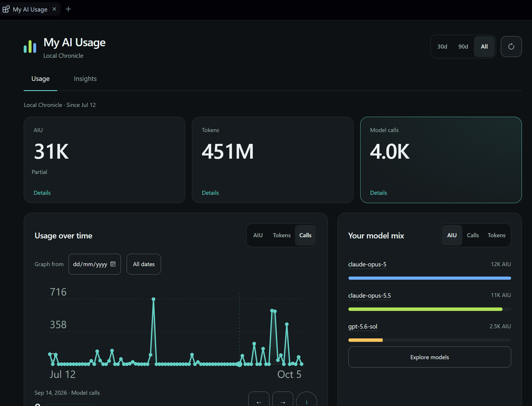Click the 31K AIU value

[51, 151]
